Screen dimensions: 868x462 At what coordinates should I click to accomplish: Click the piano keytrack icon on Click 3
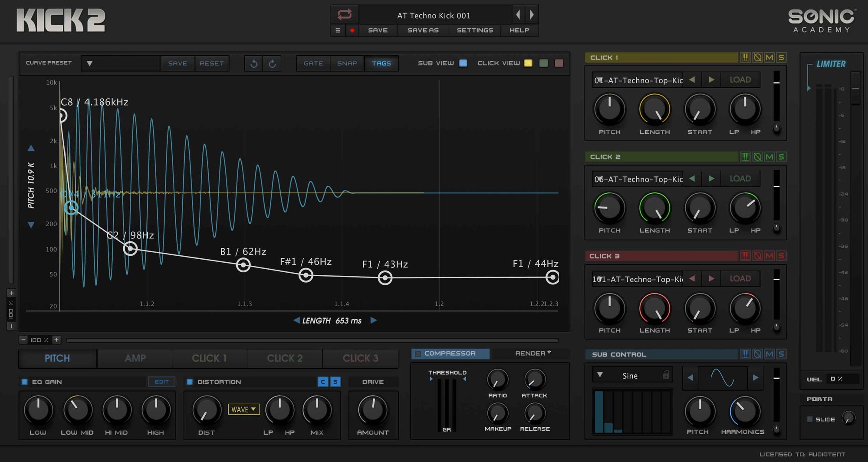(746, 256)
